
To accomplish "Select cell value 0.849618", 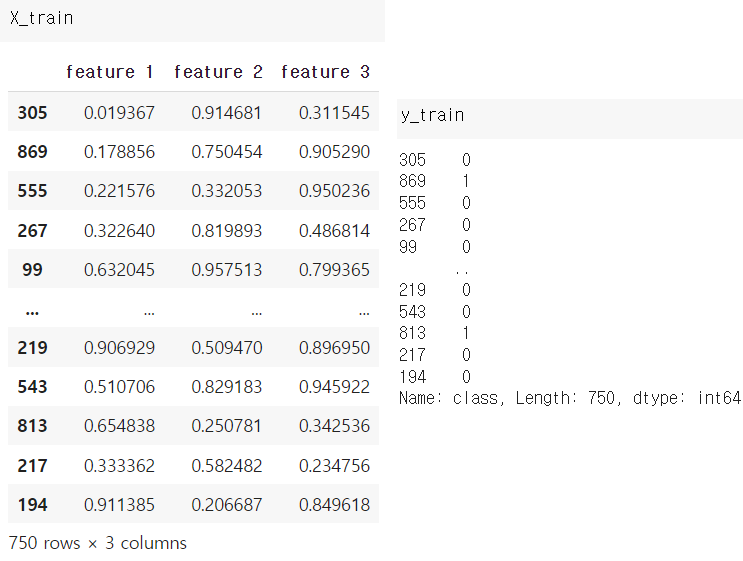I will (334, 505).
